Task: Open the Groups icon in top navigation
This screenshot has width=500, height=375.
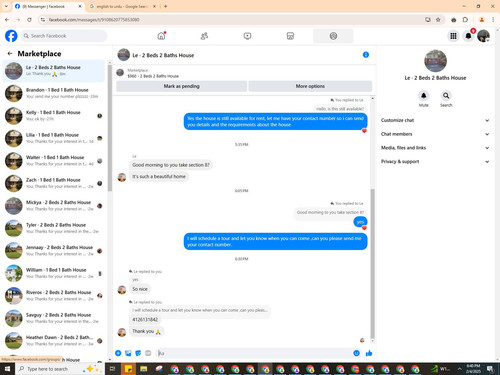Action: [x=333, y=36]
